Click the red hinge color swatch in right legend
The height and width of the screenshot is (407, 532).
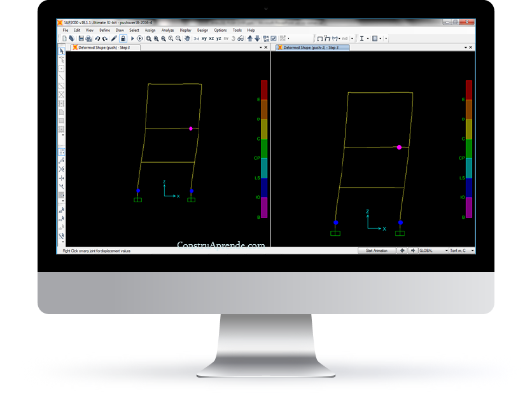[468, 90]
